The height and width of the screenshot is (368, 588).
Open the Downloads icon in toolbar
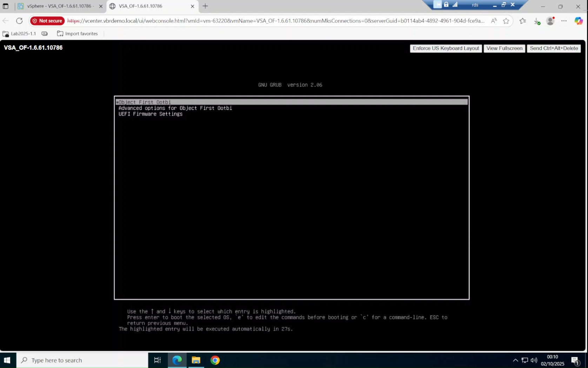pos(536,21)
